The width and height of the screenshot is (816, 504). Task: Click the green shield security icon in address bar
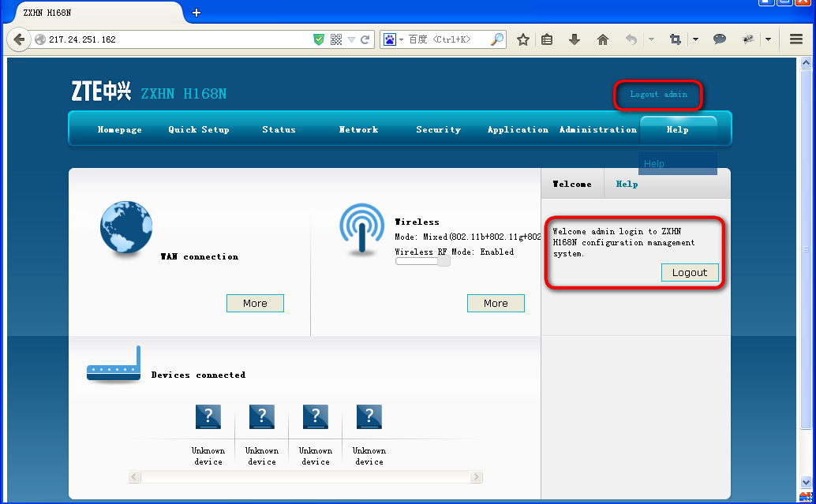tap(319, 39)
